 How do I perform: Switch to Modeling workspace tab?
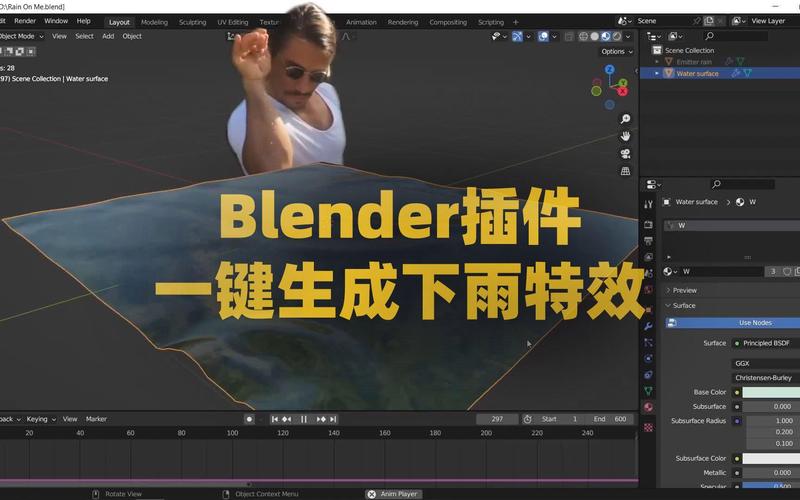(x=154, y=22)
